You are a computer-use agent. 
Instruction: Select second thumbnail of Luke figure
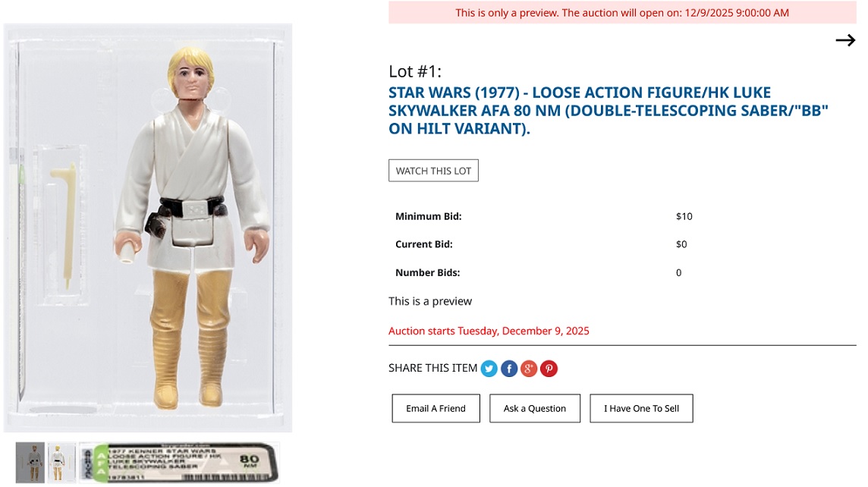coord(61,462)
